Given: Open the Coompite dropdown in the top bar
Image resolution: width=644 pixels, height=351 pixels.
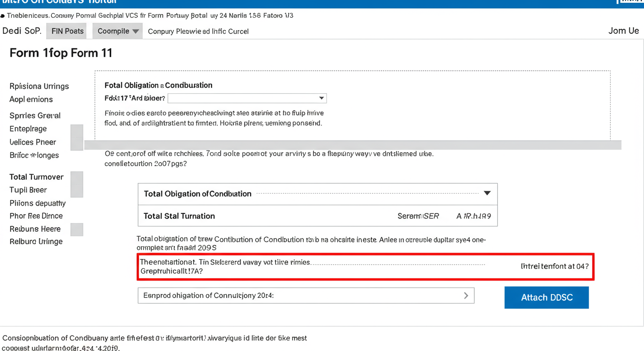Looking at the screenshot, I should 117,31.
